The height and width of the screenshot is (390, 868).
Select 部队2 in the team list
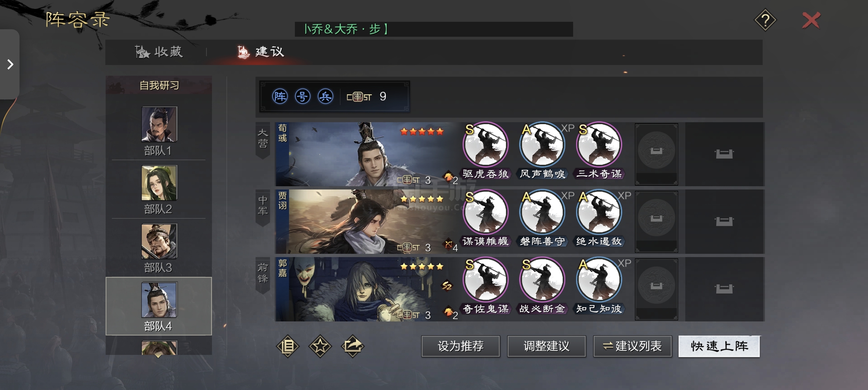[x=159, y=190]
